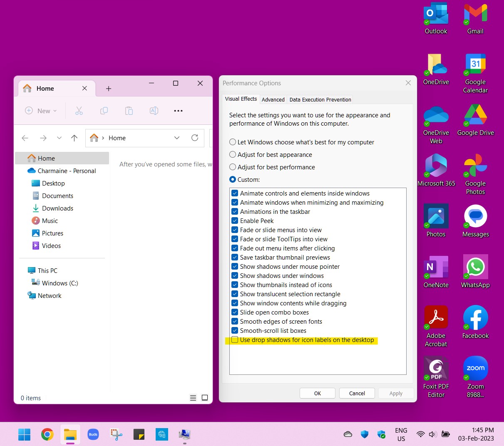The image size is (504, 446).
Task: Refresh the File Explorer Home view
Action: (195, 138)
